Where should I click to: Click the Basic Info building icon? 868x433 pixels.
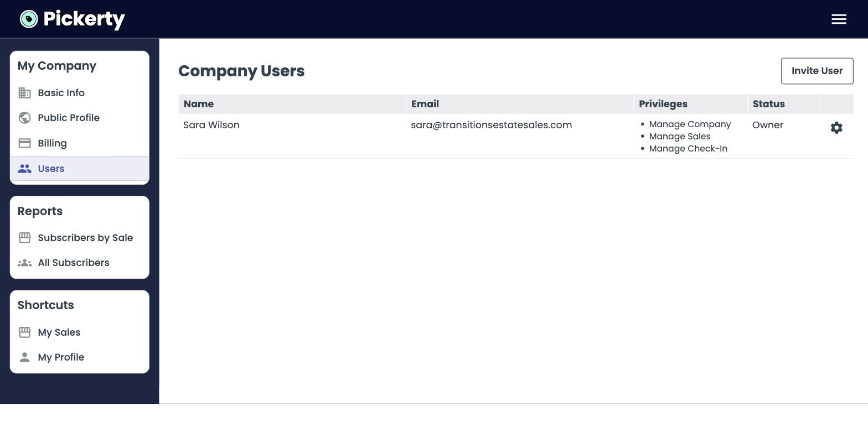coord(24,93)
